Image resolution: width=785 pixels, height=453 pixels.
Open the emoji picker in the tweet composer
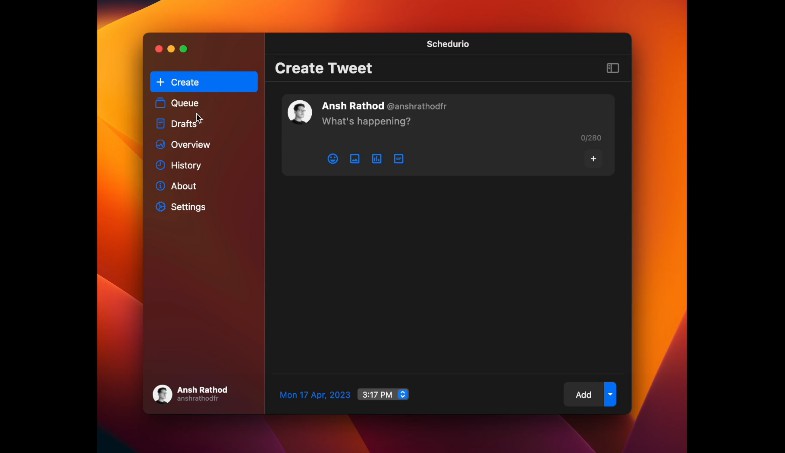(x=333, y=159)
